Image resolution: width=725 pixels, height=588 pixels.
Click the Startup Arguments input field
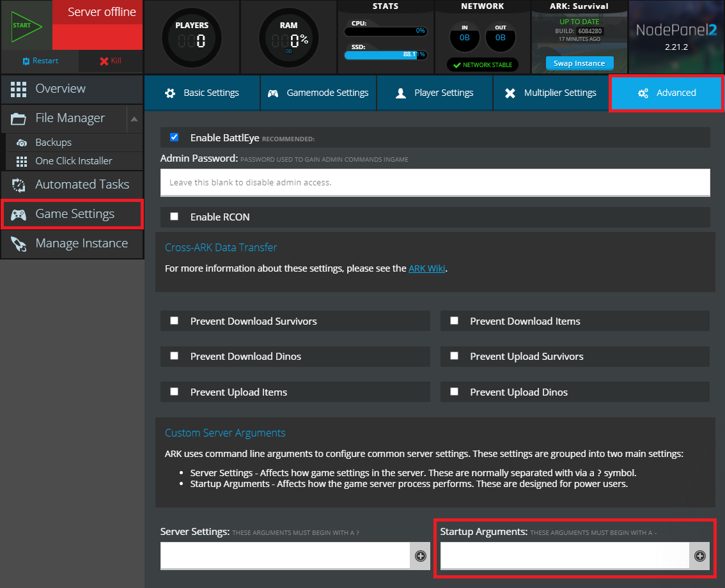pos(565,555)
